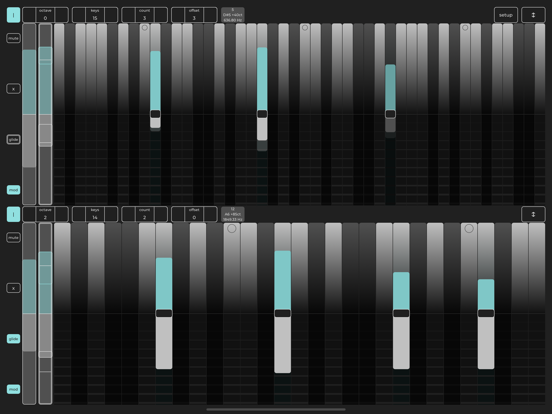The image size is (552, 414).
Task: Click the bottom note readout showing 1849.33 Hz
Action: pyautogui.click(x=233, y=214)
